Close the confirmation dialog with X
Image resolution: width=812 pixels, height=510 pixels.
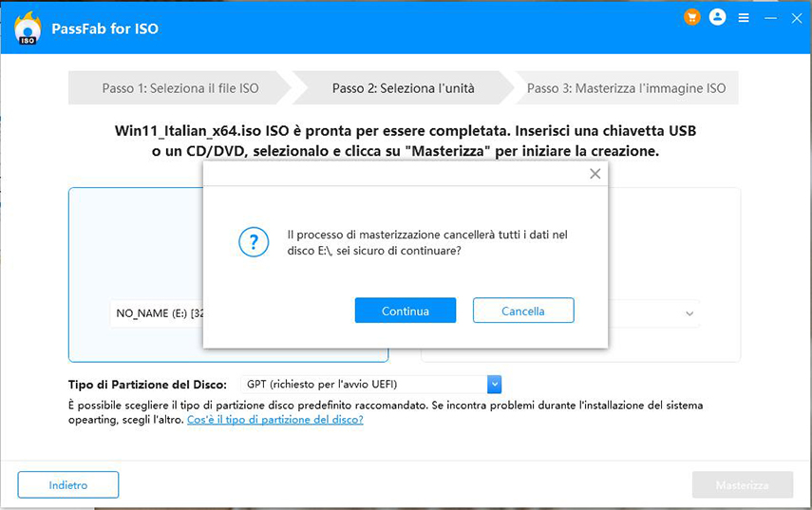click(x=595, y=174)
